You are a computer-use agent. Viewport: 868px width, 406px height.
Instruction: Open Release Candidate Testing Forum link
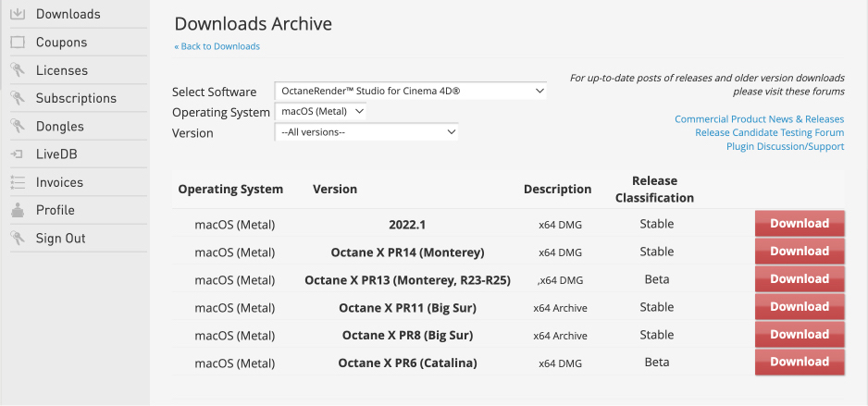click(x=770, y=133)
